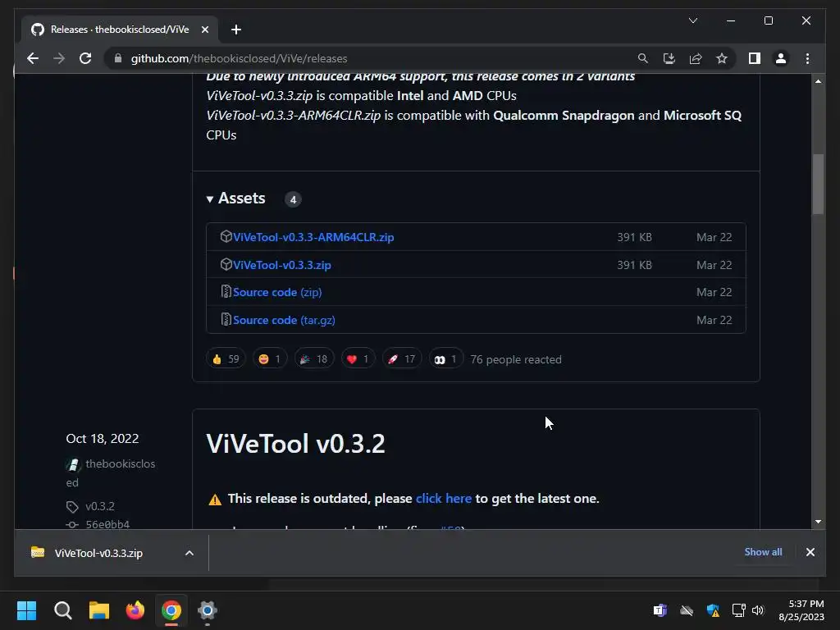Download Source code (zip)
Screen dimensions: 840x630
point(277,292)
